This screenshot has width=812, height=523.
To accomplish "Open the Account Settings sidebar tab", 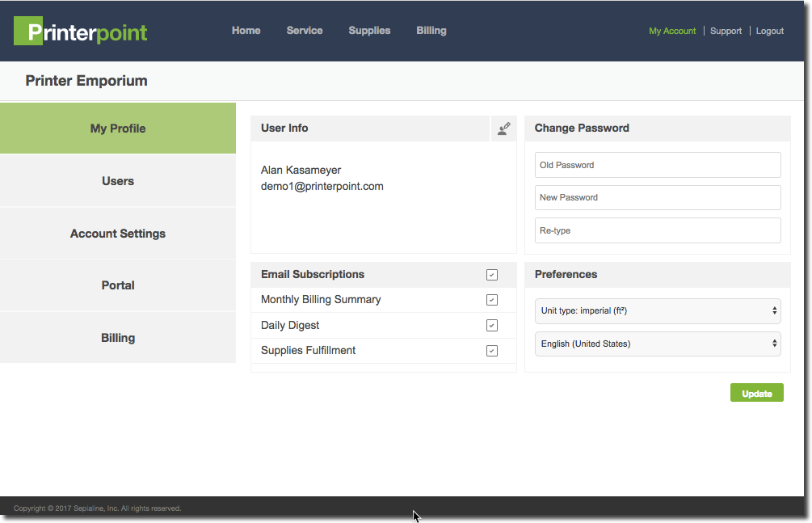I will [118, 234].
